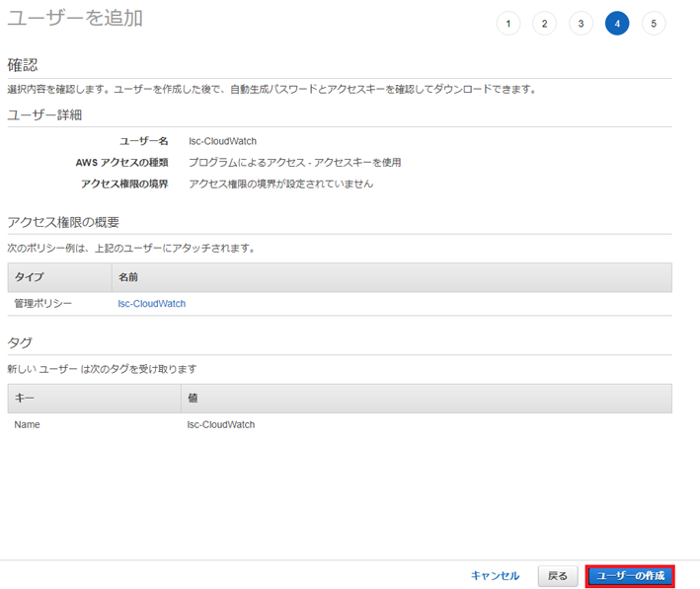
Task: Select the プログラムによるアクセス access type text
Action: pyautogui.click(x=294, y=162)
